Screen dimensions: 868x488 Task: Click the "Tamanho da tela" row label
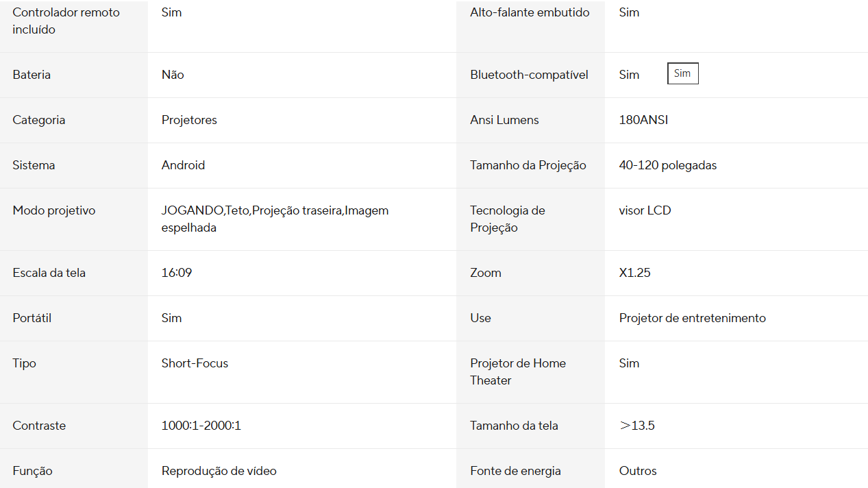tap(514, 426)
